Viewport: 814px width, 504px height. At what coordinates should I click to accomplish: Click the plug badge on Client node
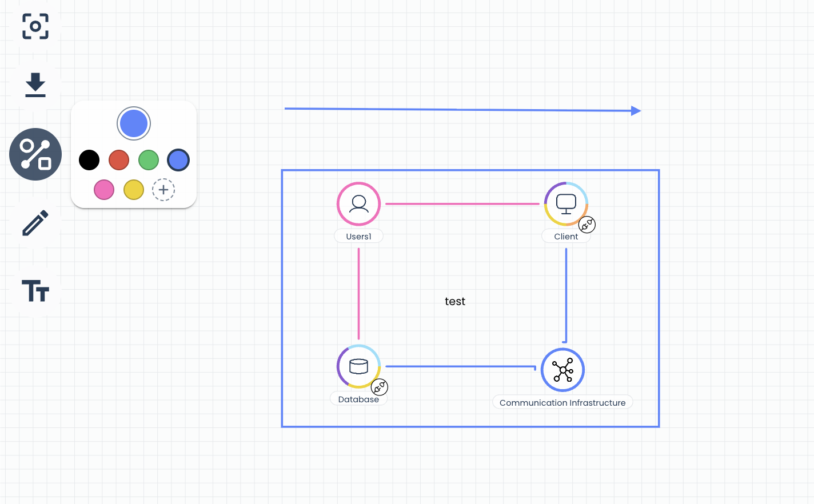(587, 225)
